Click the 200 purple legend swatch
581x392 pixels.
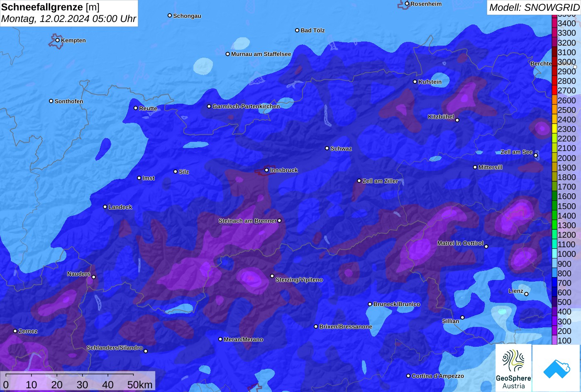554,331
